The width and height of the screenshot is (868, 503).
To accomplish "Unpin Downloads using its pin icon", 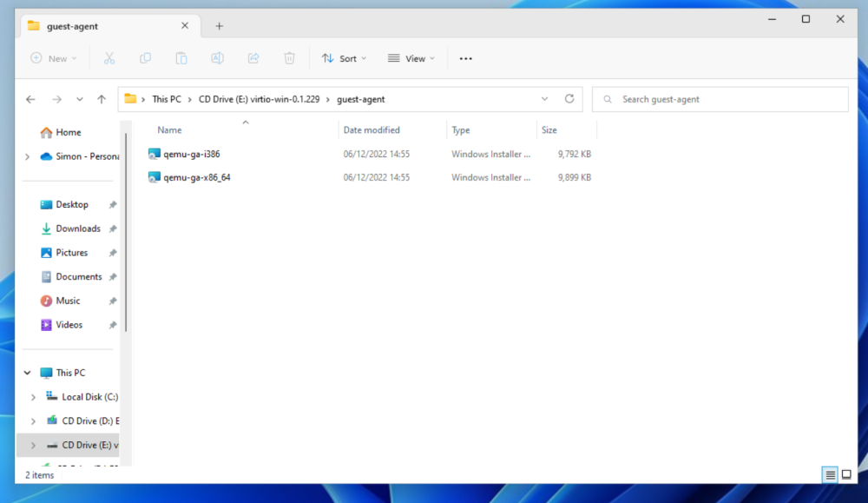I will 113,228.
